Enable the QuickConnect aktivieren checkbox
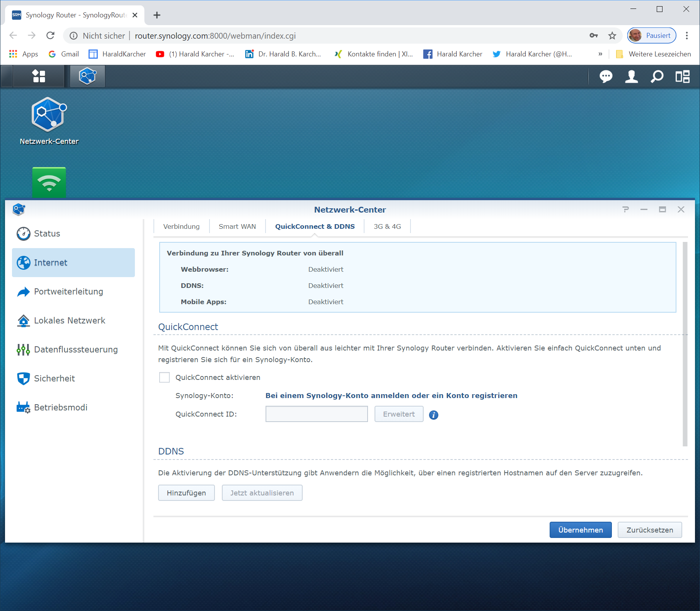The width and height of the screenshot is (700, 611). click(x=165, y=378)
